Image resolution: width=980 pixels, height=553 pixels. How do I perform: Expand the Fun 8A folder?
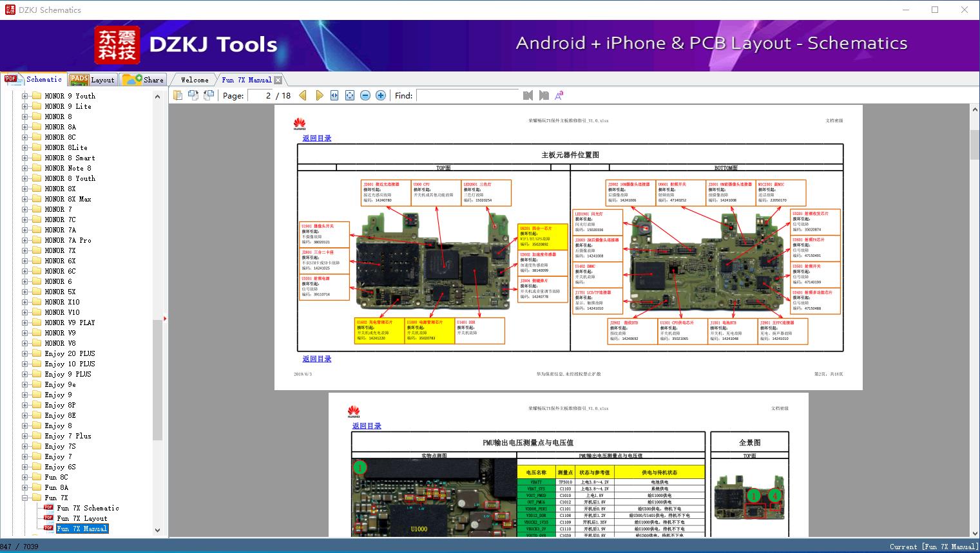[x=25, y=487]
